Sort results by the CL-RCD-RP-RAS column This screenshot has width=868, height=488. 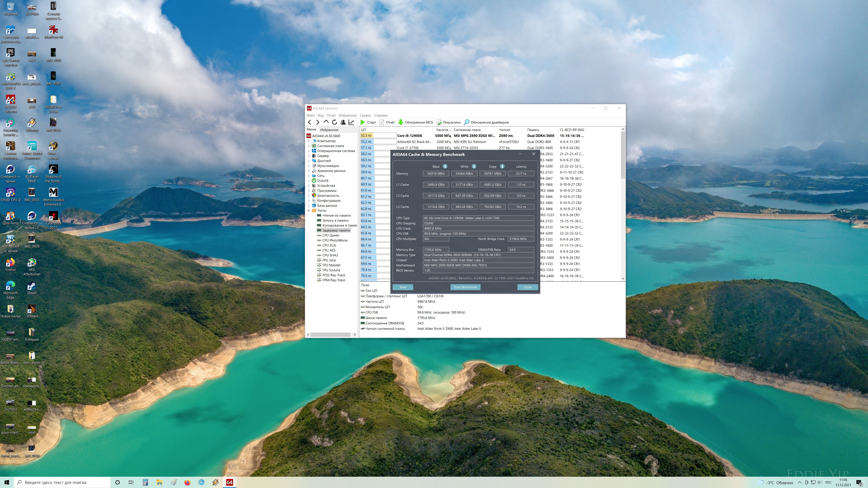(x=572, y=130)
